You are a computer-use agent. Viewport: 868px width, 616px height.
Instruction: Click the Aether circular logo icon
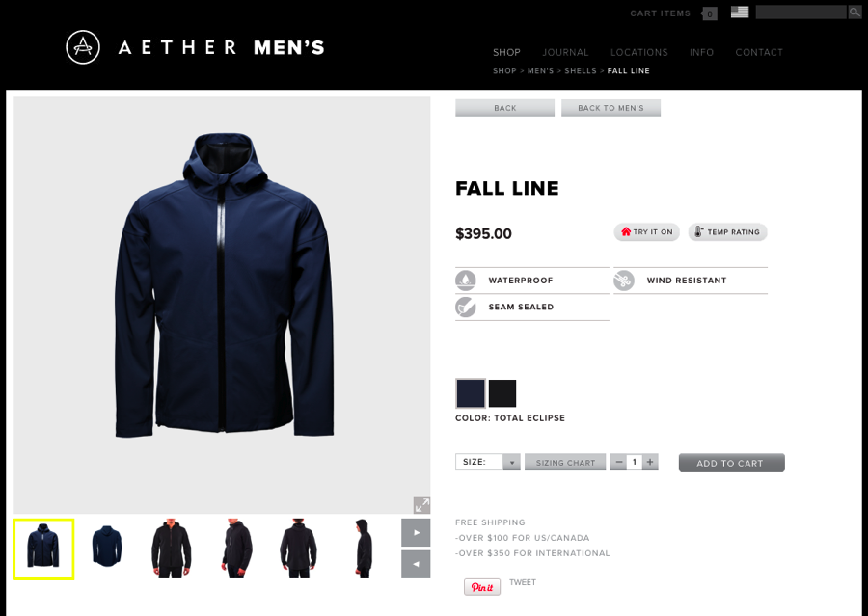(83, 47)
